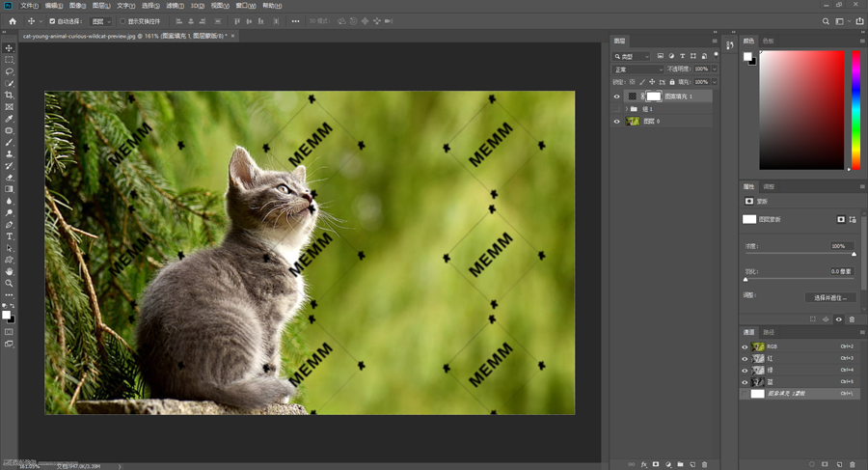The height and width of the screenshot is (470, 868).
Task: Switch to the 路径 tab
Action: 769,332
